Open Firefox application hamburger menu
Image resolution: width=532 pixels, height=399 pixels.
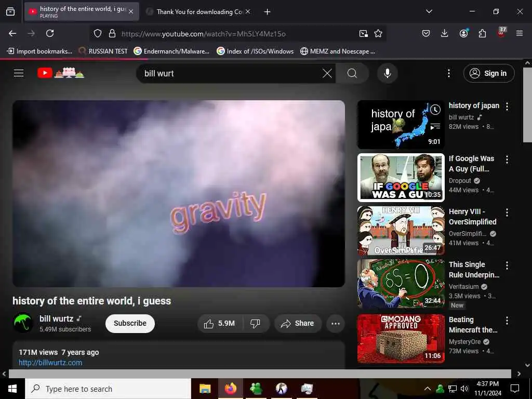click(x=520, y=33)
